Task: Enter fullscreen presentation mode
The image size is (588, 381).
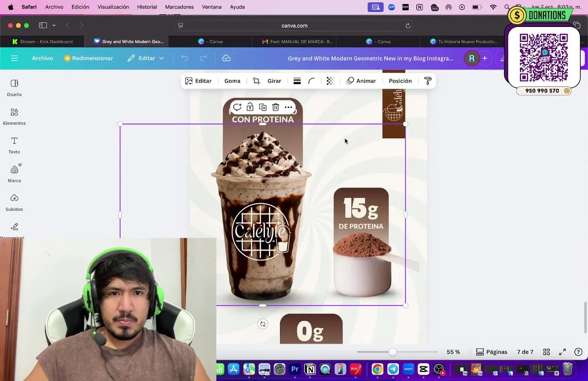Action: (x=562, y=352)
